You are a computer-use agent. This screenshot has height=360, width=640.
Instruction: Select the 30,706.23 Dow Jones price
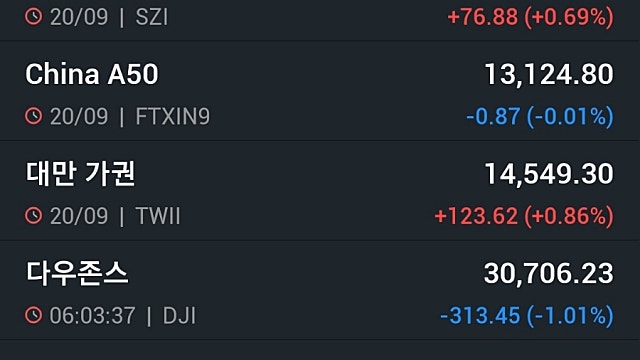point(549,273)
